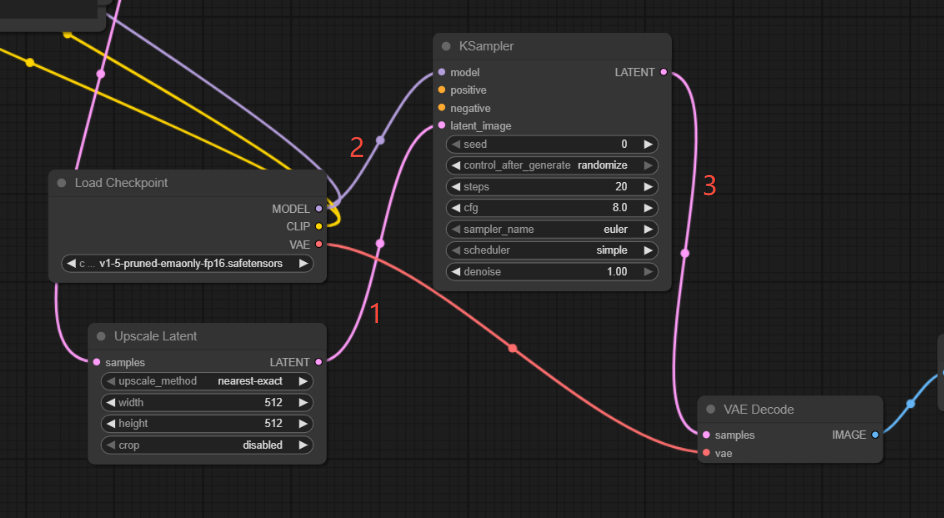This screenshot has height=518, width=944.
Task: Click the seed value field
Action: point(552,144)
